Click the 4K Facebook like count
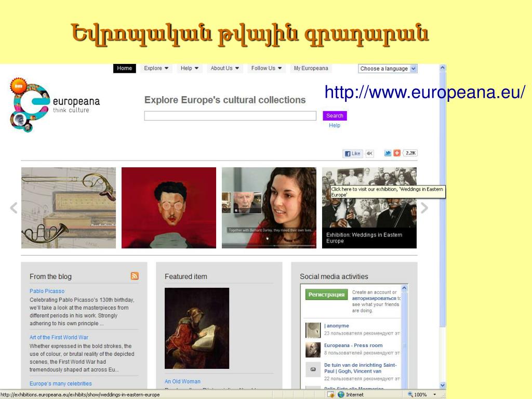 pos(369,153)
